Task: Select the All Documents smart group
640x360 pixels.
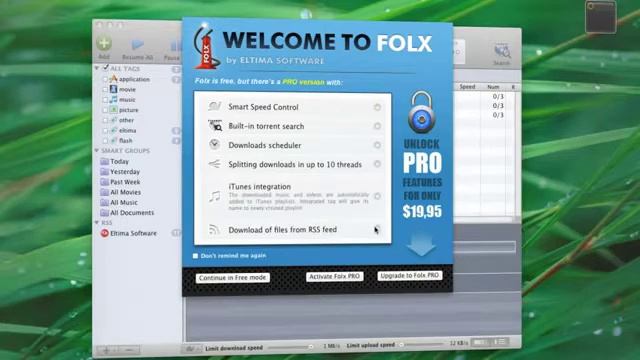Action: point(132,212)
